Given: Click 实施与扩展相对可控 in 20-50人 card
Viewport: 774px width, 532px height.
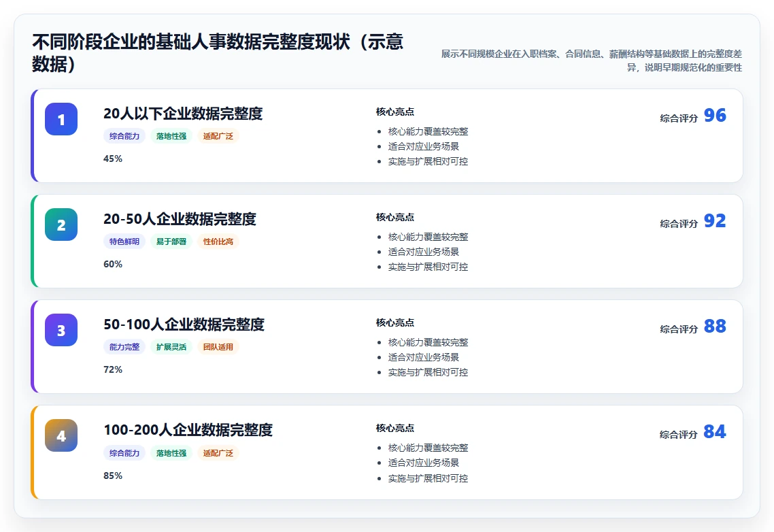Looking at the screenshot, I should [428, 267].
